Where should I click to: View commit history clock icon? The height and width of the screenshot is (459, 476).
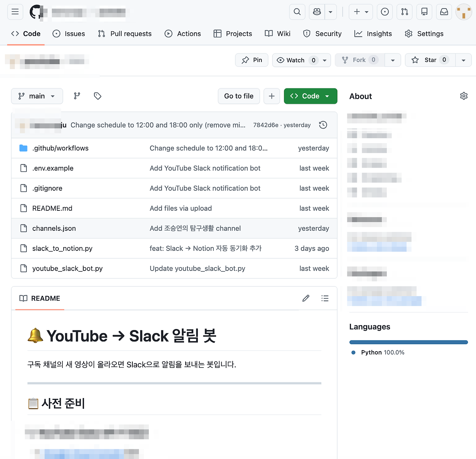click(323, 125)
